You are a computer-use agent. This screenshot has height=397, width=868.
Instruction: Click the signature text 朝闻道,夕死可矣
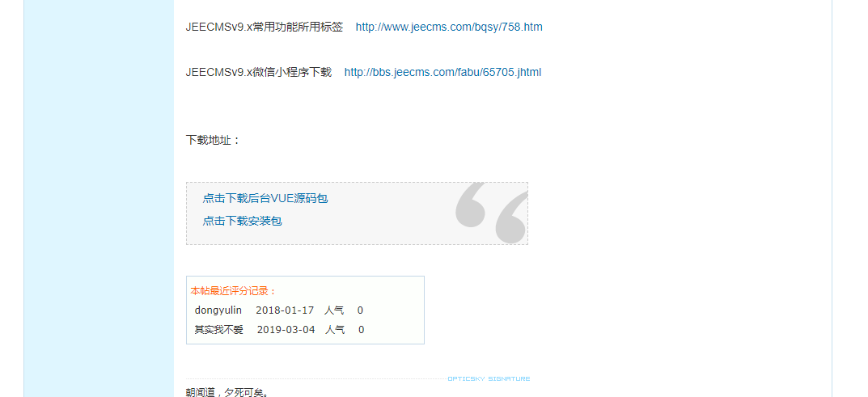pos(227,393)
